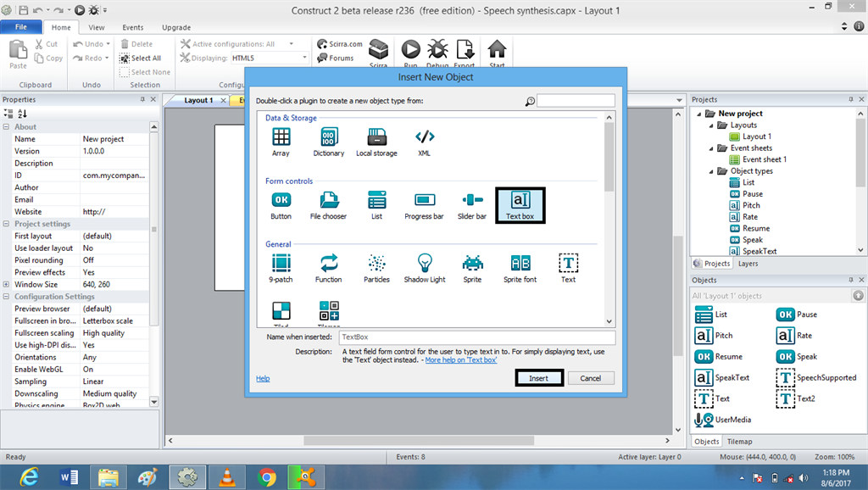
Task: Expand the Window Size property
Action: click(x=6, y=285)
